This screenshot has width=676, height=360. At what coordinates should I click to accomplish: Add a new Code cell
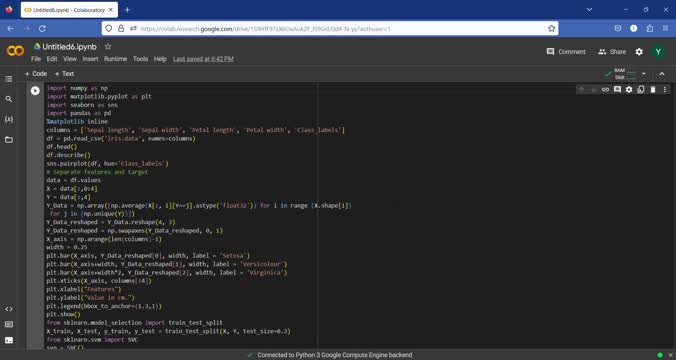click(x=36, y=74)
